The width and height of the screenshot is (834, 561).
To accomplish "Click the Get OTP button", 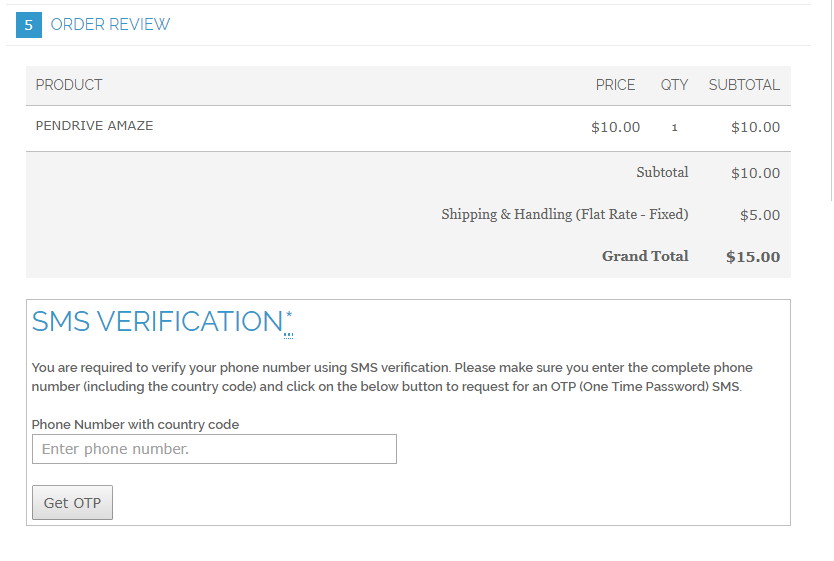I will (72, 503).
